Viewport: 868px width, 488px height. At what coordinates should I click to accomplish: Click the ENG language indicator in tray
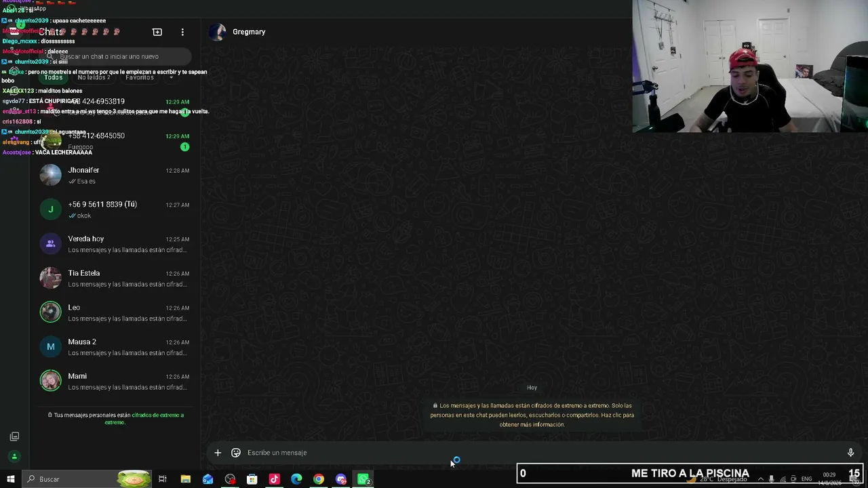click(x=806, y=479)
